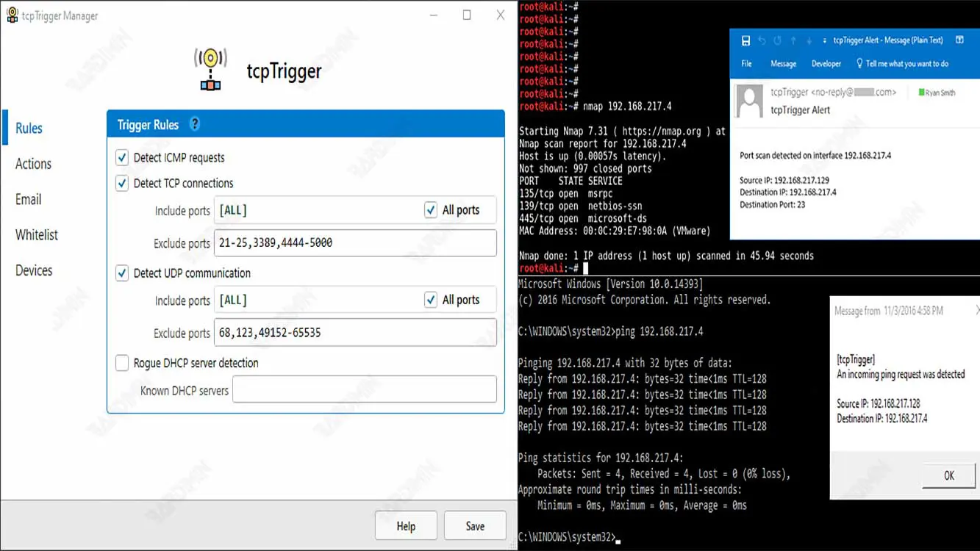Save the message using the floppy disk icon
980x551 pixels.
(x=745, y=40)
